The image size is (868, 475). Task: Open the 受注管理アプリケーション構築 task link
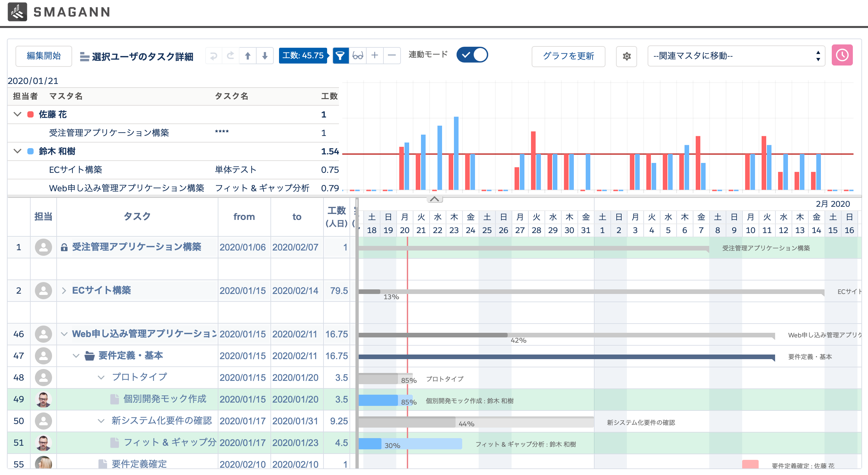[x=136, y=247]
